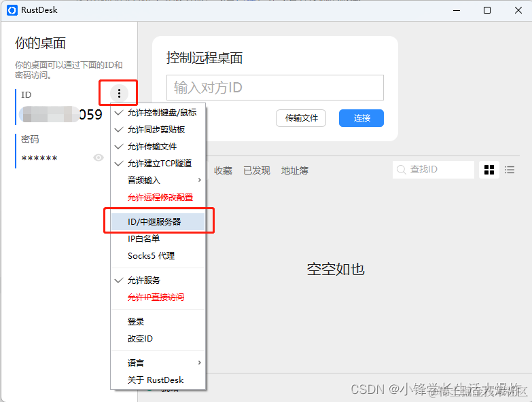The image size is (532, 402).
Task: Toggle 允许服务 option
Action: pyautogui.click(x=158, y=280)
